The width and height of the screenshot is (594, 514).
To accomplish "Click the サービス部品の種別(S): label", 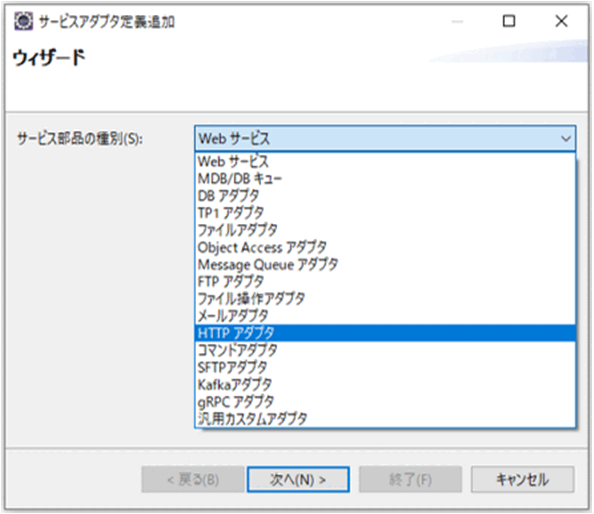I will 80,139.
